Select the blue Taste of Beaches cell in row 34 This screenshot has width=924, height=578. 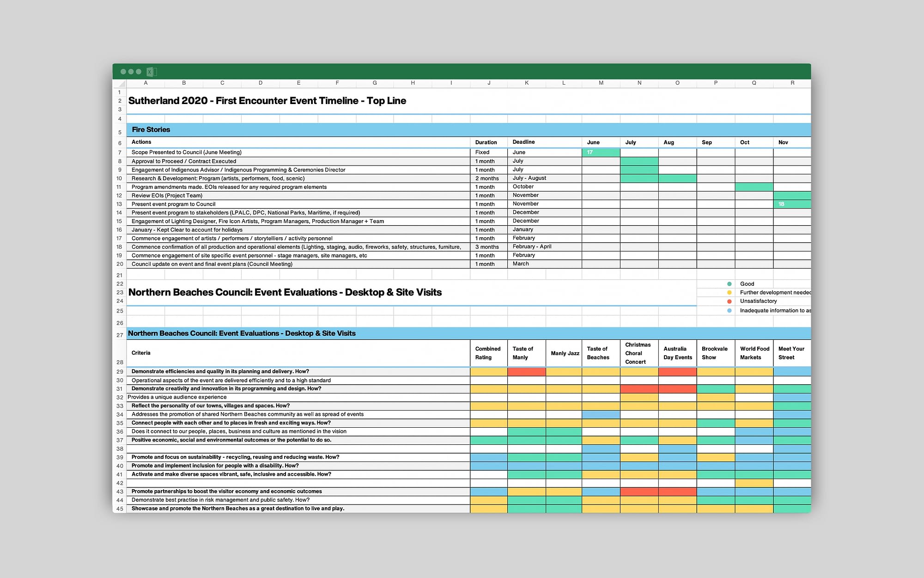(601, 414)
